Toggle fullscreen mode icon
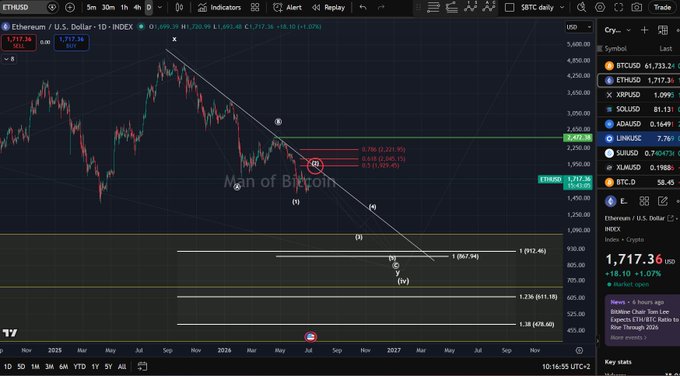The image size is (680, 376). click(x=618, y=7)
